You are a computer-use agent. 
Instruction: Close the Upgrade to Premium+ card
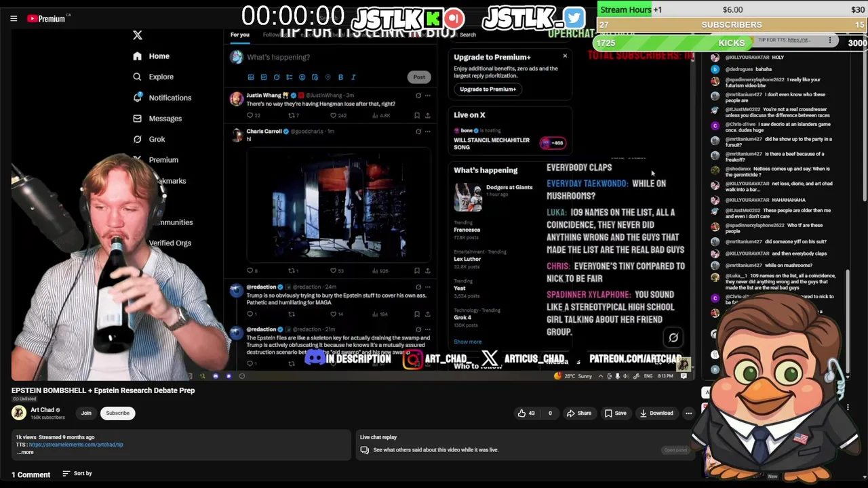tap(565, 56)
